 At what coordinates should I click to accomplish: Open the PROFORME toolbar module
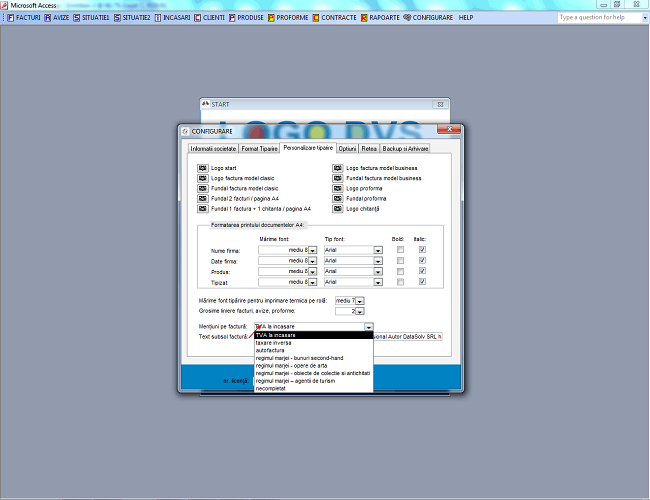(288, 17)
